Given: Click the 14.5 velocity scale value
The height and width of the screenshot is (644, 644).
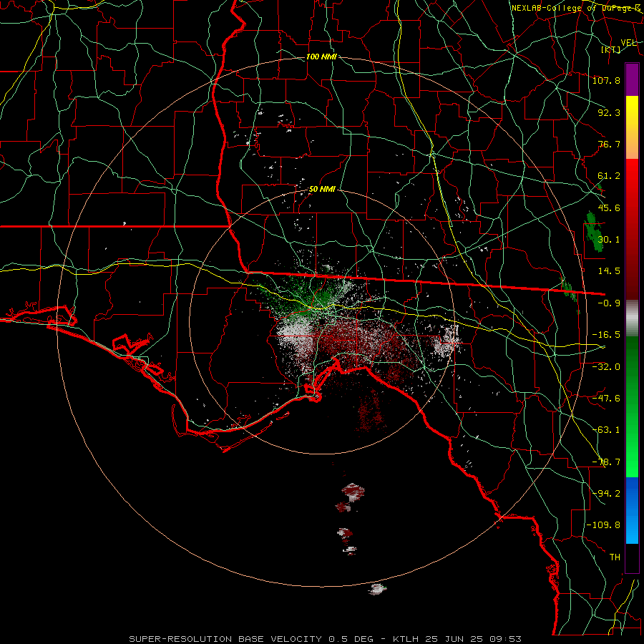Looking at the screenshot, I should click(x=609, y=271).
